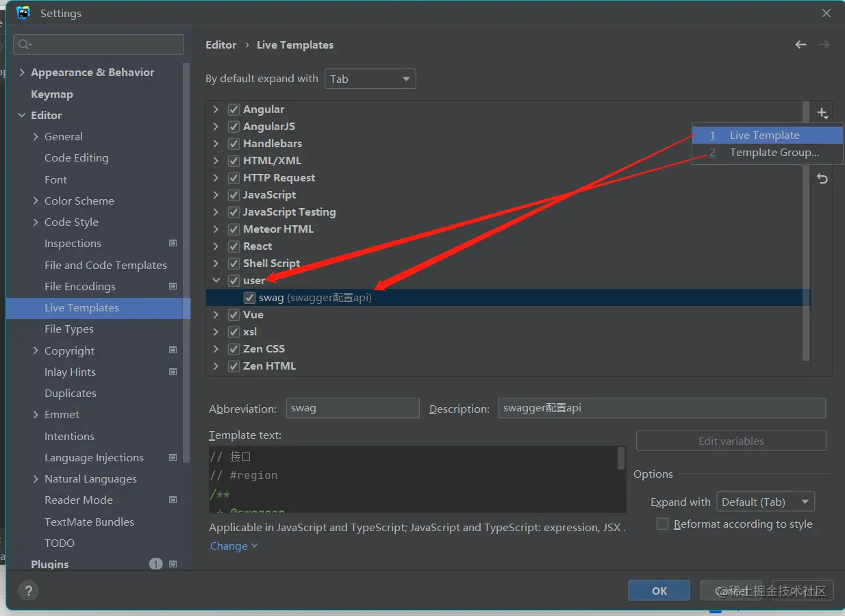845x616 pixels.
Task: Select the swag template row
Action: (x=508, y=298)
